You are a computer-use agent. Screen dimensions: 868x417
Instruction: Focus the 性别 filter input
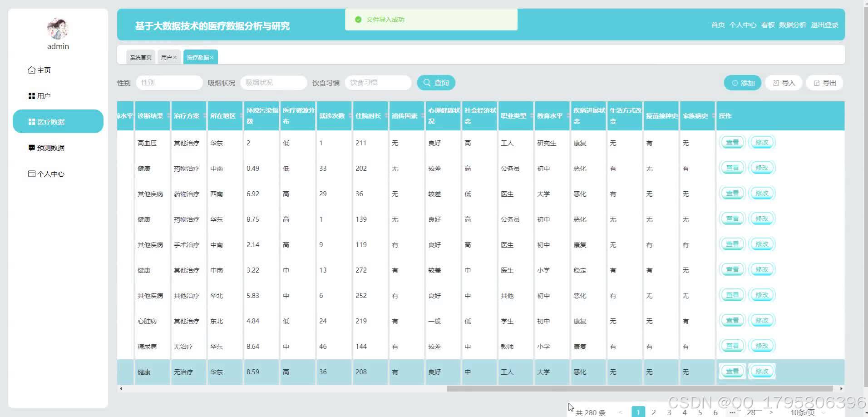click(x=169, y=83)
